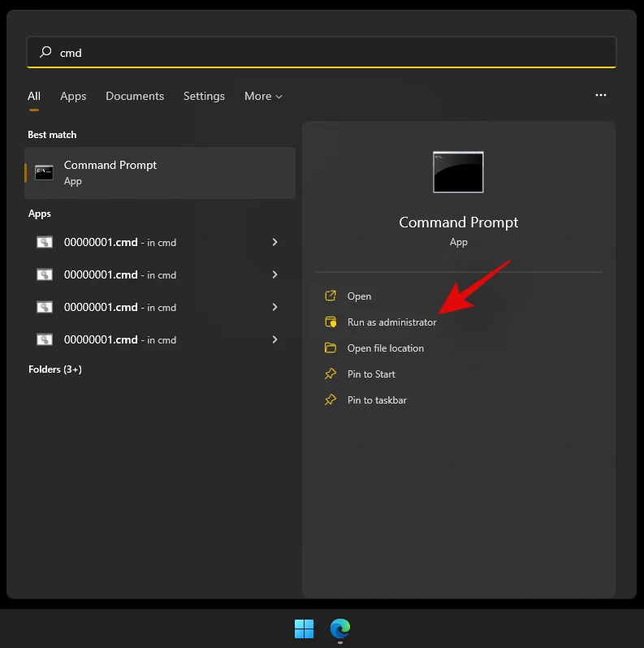Click the Apps section heading in results

40,214
